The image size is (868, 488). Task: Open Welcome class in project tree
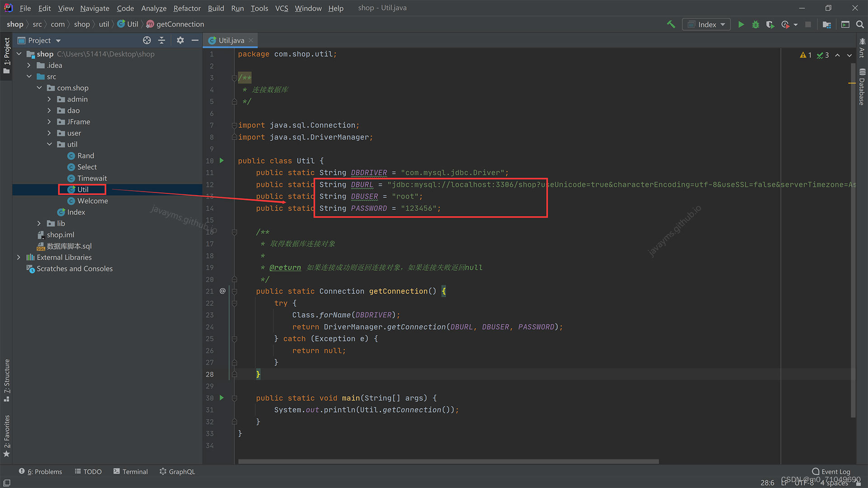(x=92, y=201)
